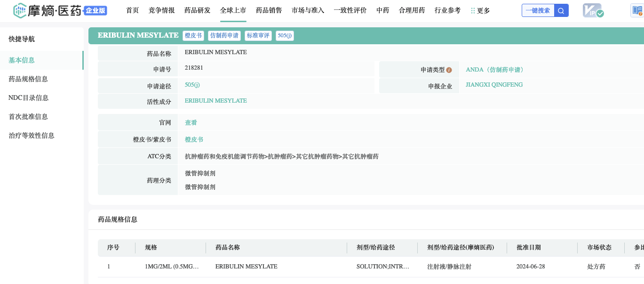This screenshot has height=284, width=644.
Task: Expand the 更多 menu
Action: coord(480,10)
